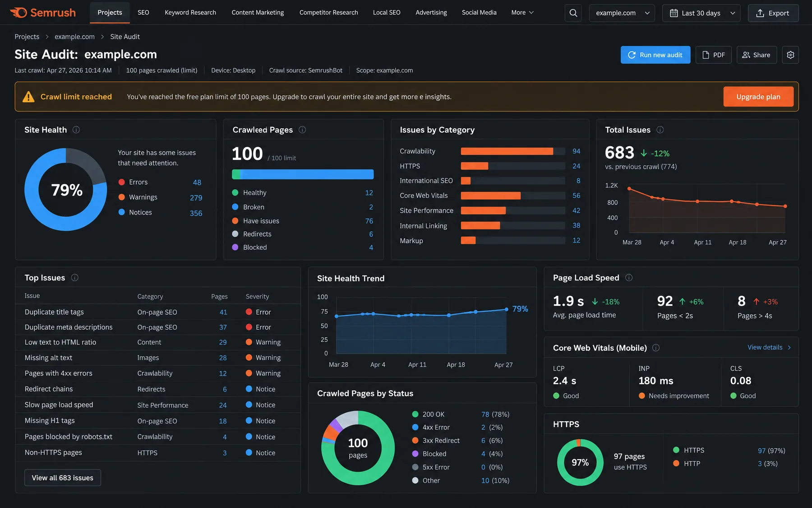The height and width of the screenshot is (508, 812).
Task: Click the Share button
Action: [757, 55]
